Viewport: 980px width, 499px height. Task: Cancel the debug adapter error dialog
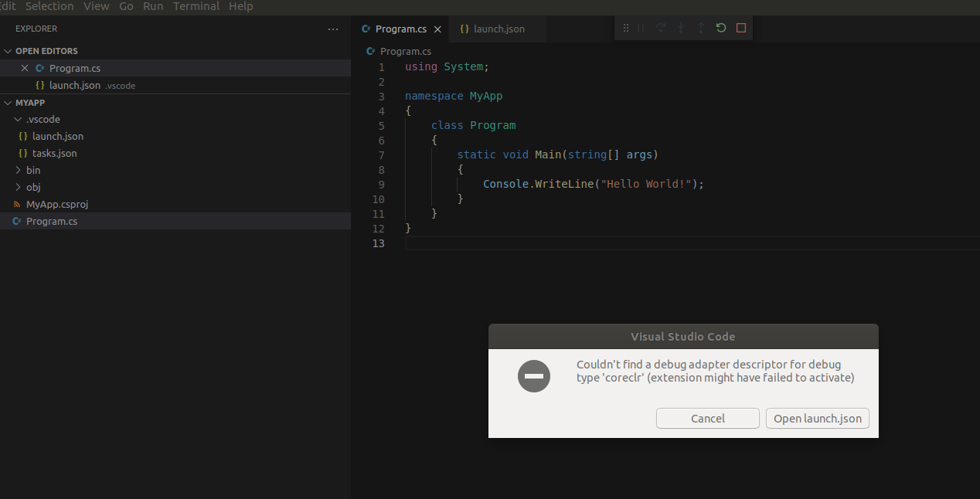(x=707, y=418)
